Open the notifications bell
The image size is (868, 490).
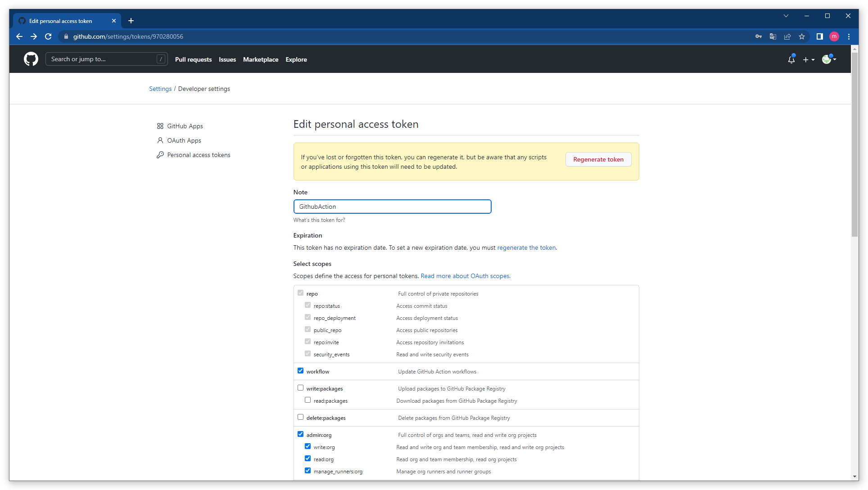click(791, 59)
